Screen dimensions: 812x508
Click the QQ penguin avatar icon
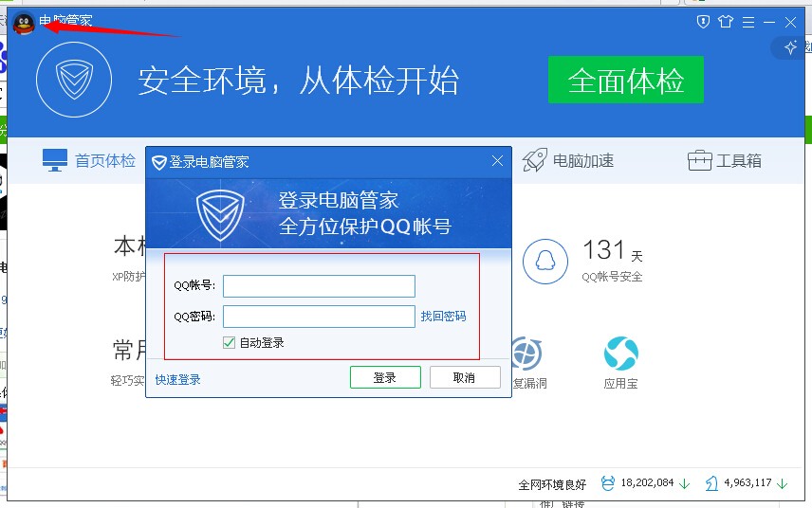24,24
